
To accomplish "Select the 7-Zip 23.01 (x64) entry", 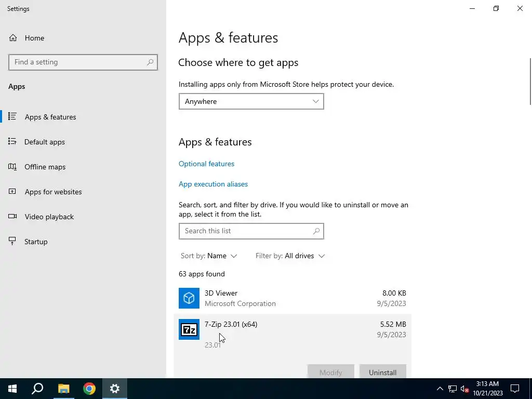I will click(x=231, y=324).
